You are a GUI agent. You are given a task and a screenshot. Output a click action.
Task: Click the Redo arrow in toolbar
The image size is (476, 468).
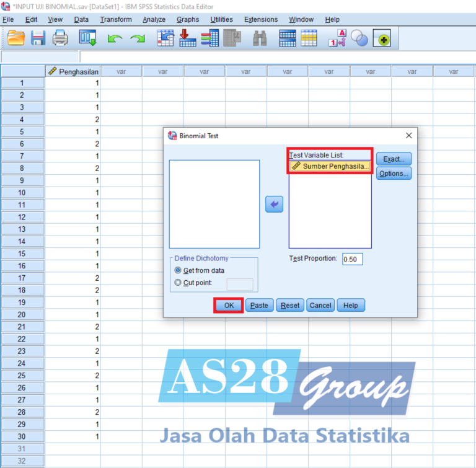138,39
